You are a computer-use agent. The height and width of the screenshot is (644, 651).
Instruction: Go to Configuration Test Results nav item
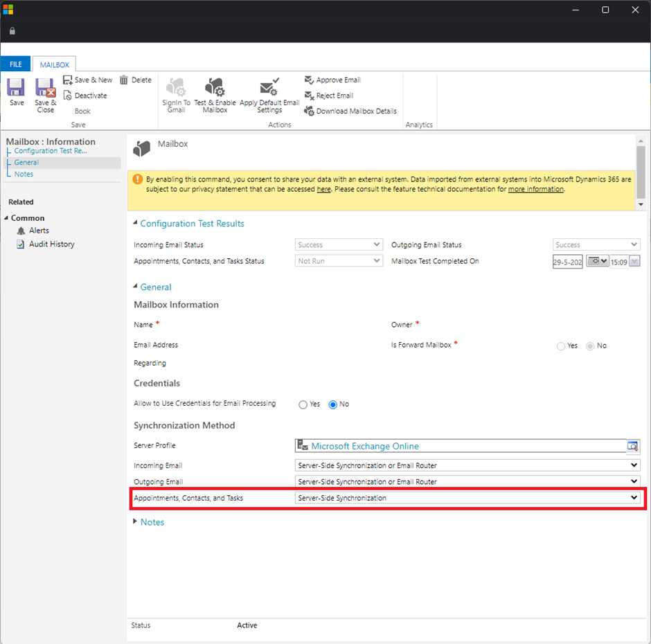coord(51,151)
